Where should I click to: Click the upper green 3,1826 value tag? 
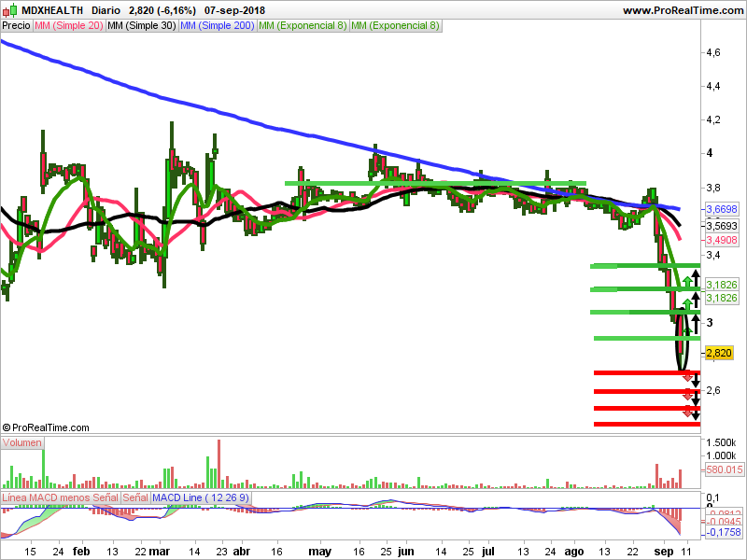coord(722,285)
